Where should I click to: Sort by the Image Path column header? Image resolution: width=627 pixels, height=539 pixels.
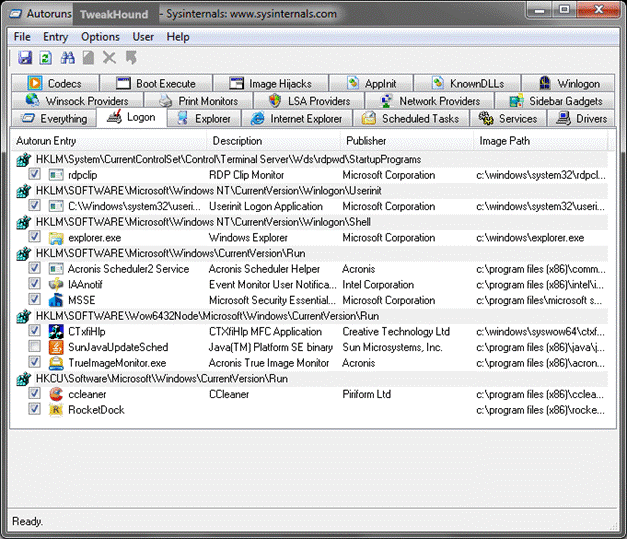click(x=541, y=141)
